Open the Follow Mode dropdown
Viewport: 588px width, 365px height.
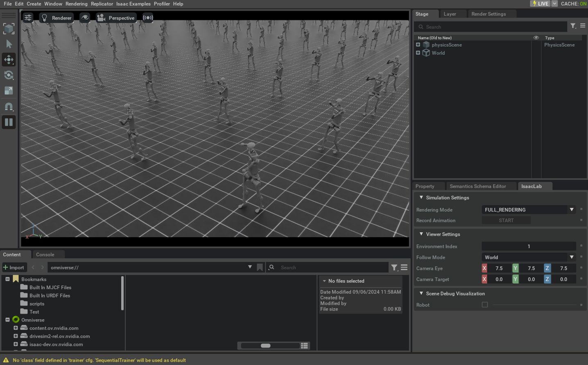coord(528,257)
